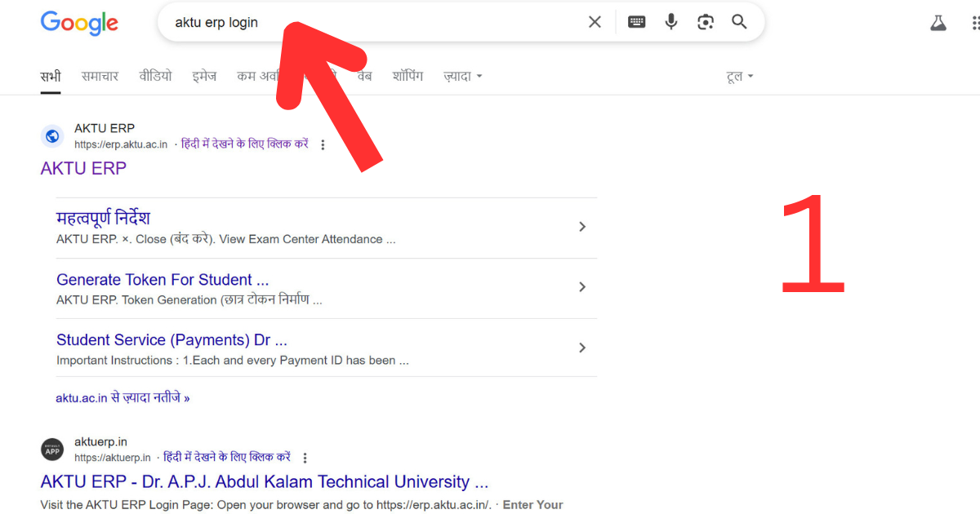Open 'AKTU ERP - Dr. A.P.J. Abdul Kalam Technical University ...' result
Image resolution: width=980 pixels, height=514 pixels.
(x=265, y=481)
